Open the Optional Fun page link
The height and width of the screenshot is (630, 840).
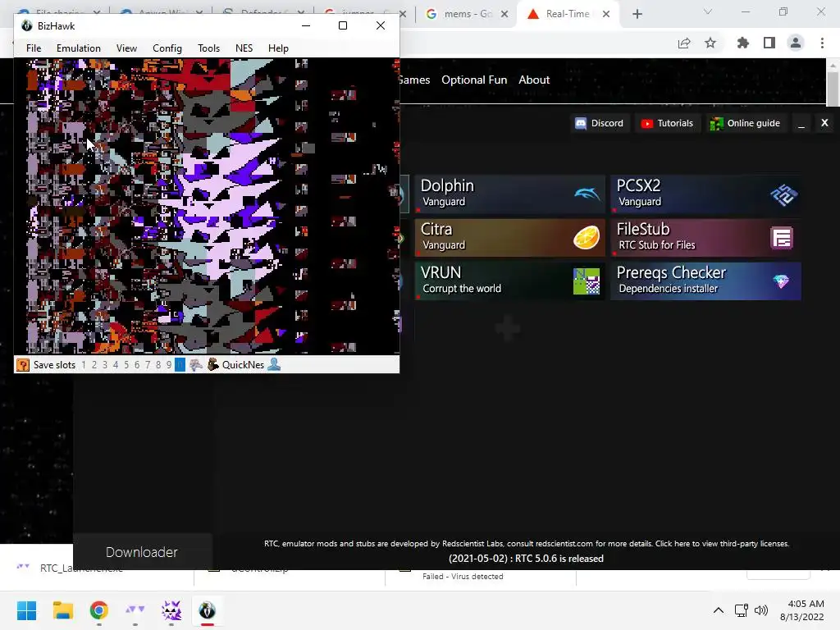click(474, 80)
